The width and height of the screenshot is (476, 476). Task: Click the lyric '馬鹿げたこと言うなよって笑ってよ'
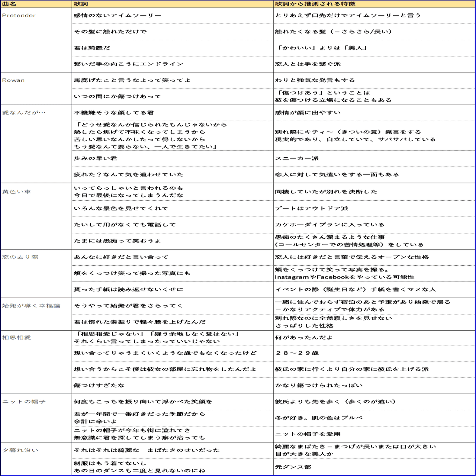click(173, 80)
